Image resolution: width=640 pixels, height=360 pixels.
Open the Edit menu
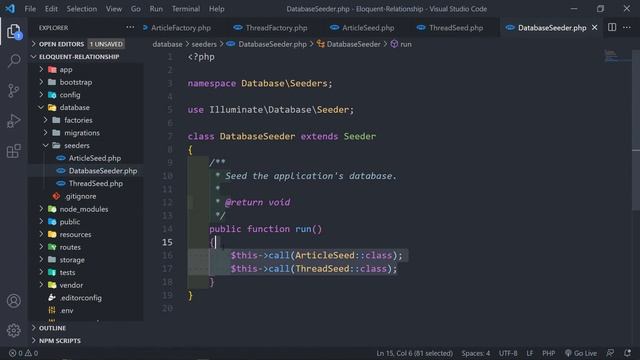[x=51, y=9]
